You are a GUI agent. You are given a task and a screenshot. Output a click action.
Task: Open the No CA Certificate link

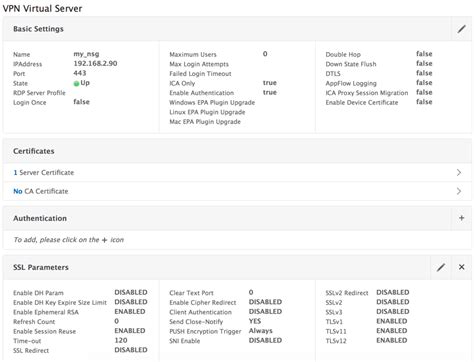coord(41,191)
